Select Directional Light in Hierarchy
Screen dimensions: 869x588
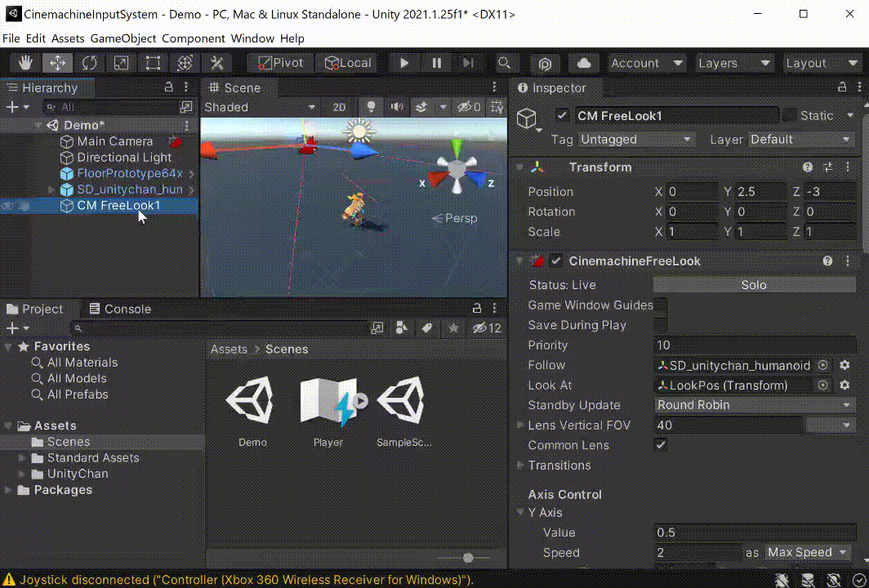pos(124,158)
